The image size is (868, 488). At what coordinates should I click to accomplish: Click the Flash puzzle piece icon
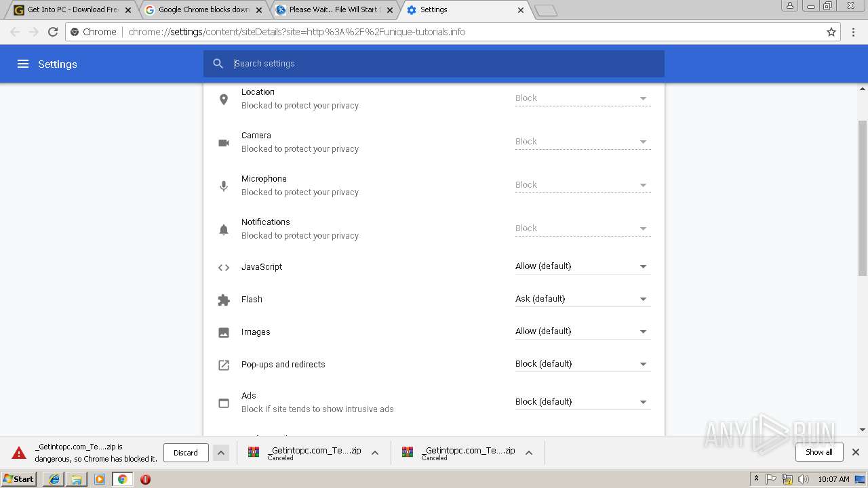tap(224, 300)
